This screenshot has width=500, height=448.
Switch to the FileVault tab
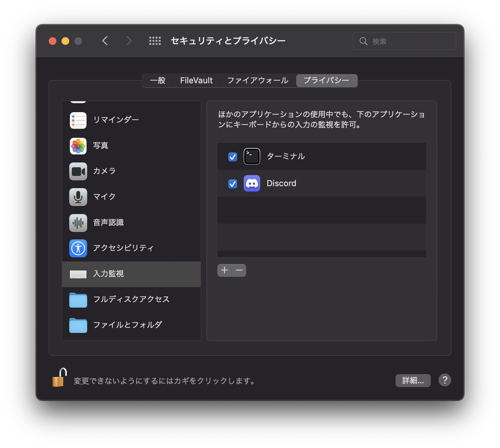[196, 80]
